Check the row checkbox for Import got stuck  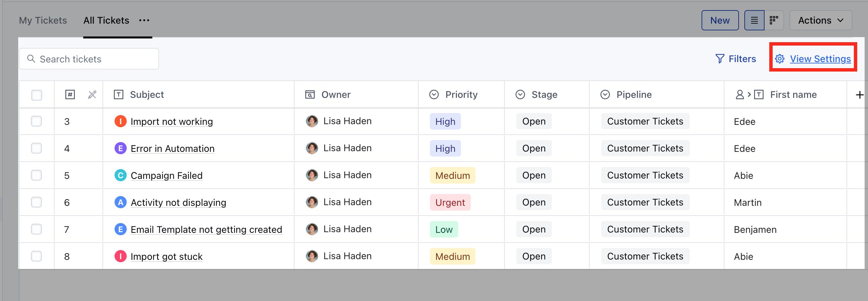(x=36, y=256)
